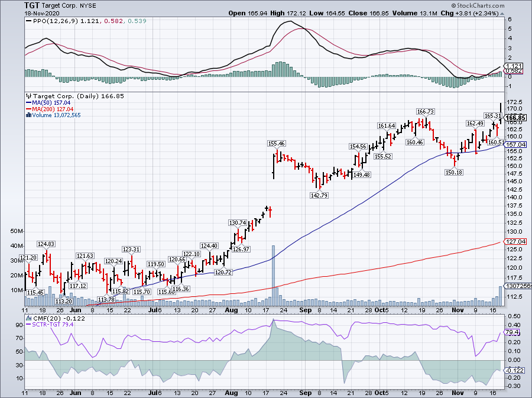Click the 161.64 price annotation

[x=387, y=126]
